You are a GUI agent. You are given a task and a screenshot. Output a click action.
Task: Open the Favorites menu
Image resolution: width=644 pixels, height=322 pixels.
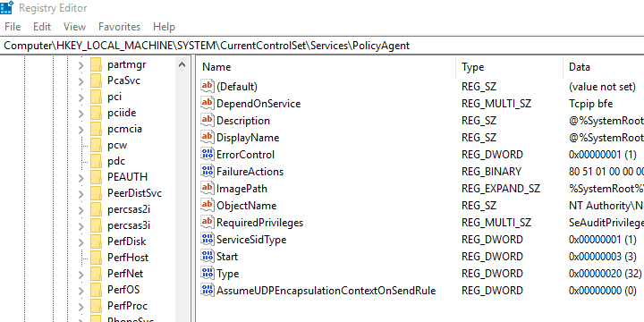pyautogui.click(x=119, y=27)
